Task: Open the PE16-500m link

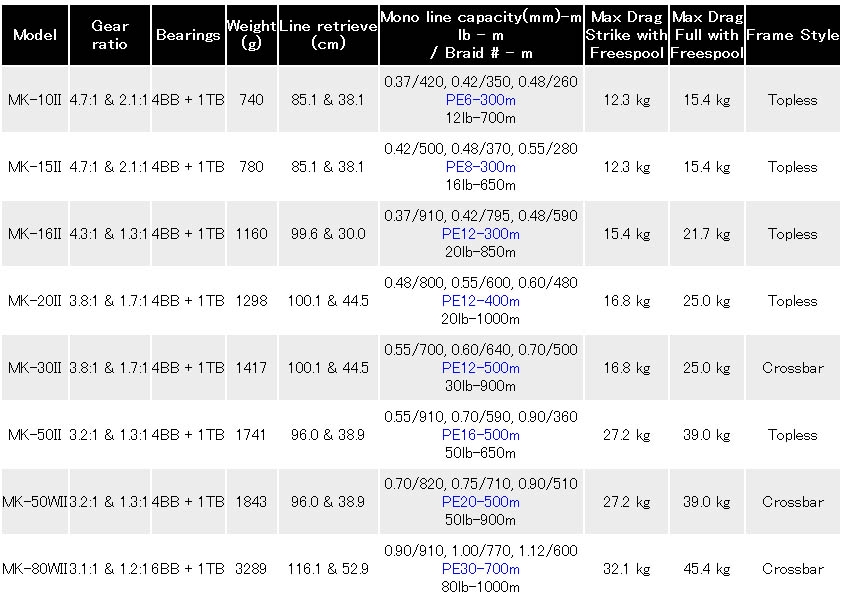Action: 481,435
